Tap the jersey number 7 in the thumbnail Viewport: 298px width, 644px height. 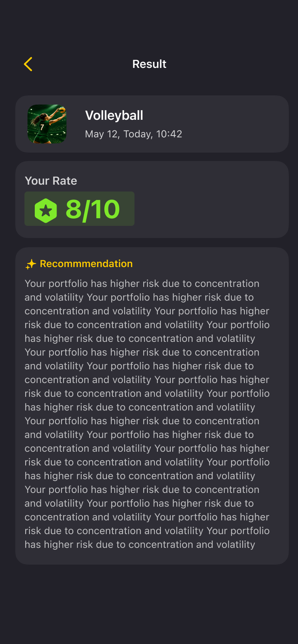tap(42, 127)
